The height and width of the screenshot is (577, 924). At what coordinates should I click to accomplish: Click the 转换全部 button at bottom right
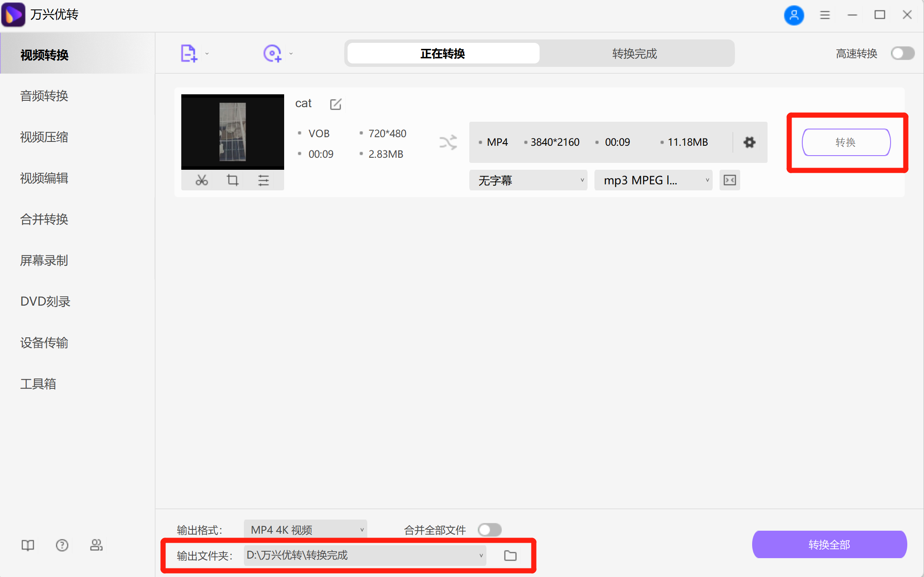[x=828, y=544]
